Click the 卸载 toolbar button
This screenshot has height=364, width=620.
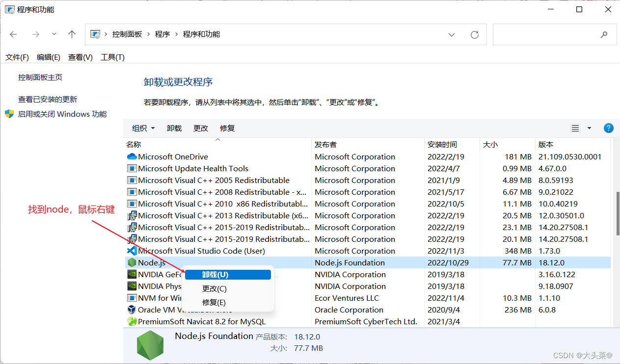click(x=174, y=129)
